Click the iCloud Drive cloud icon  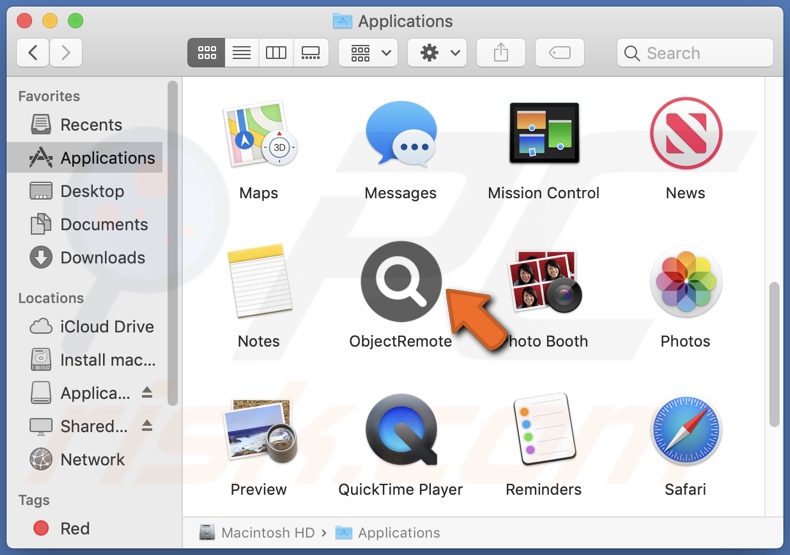click(x=41, y=326)
